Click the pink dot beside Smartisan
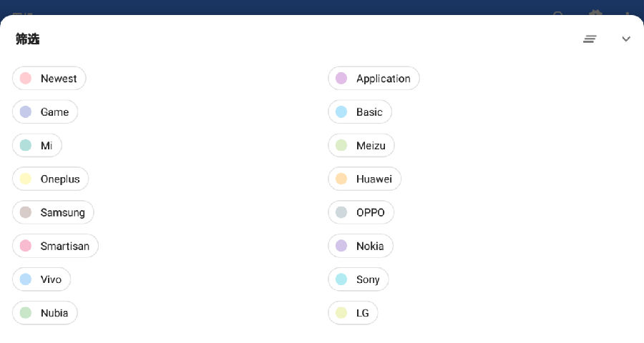 26,246
